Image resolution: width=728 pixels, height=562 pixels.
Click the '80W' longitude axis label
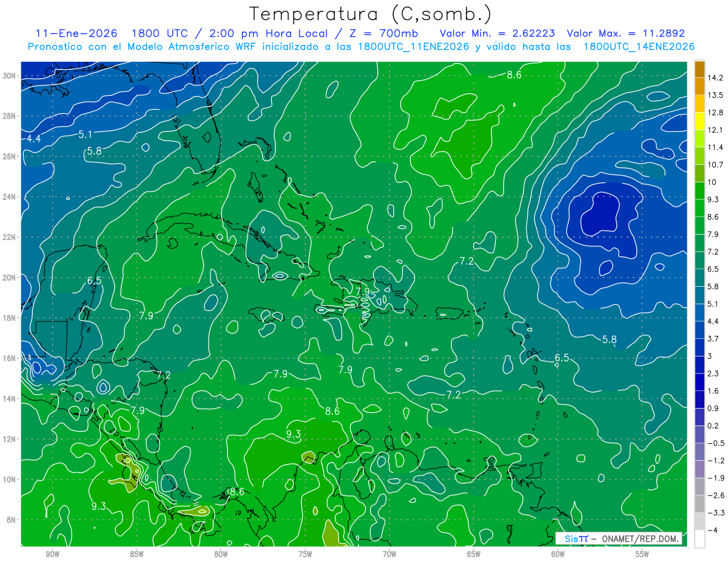[x=221, y=554]
